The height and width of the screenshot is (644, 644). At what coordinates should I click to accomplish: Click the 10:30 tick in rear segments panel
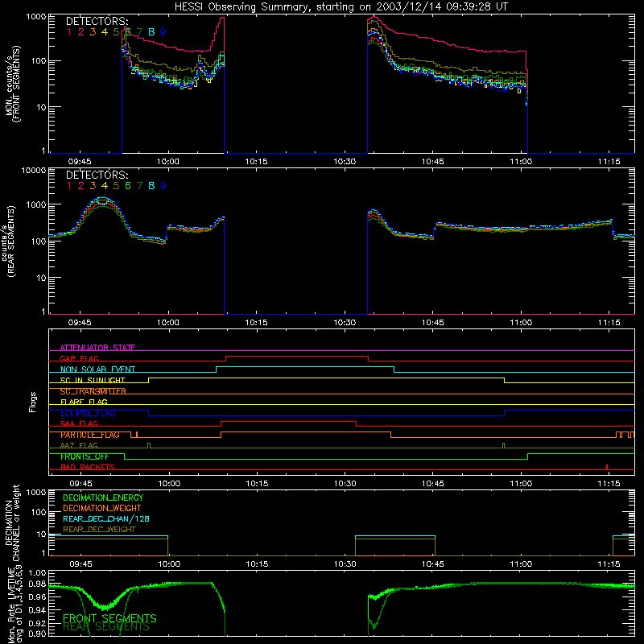[x=345, y=323]
